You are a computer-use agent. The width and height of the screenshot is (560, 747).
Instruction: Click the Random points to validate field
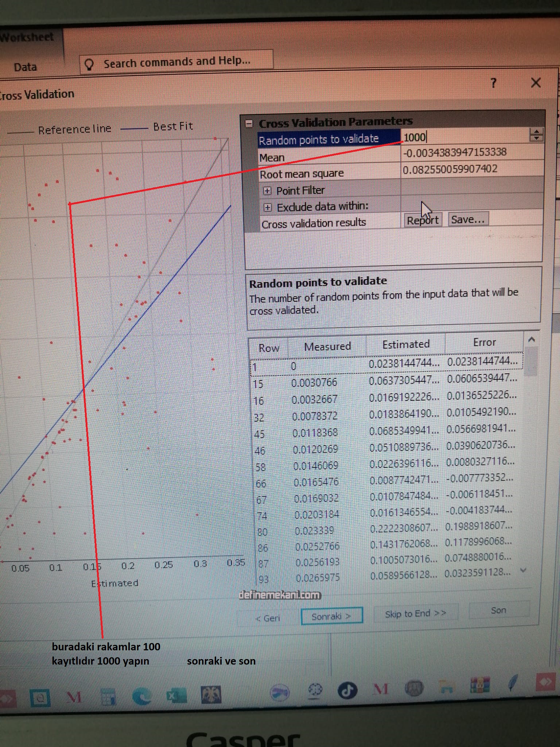465,138
